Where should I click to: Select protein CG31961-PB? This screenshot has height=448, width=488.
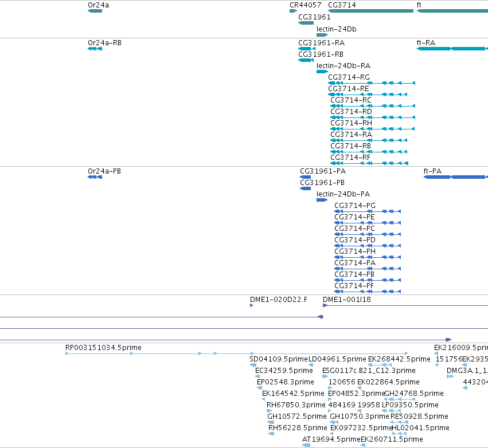(305, 188)
